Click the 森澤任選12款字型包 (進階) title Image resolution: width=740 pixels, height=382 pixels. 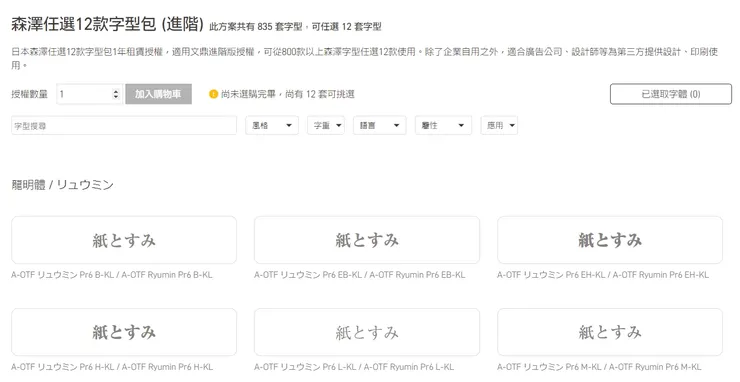pyautogui.click(x=107, y=24)
